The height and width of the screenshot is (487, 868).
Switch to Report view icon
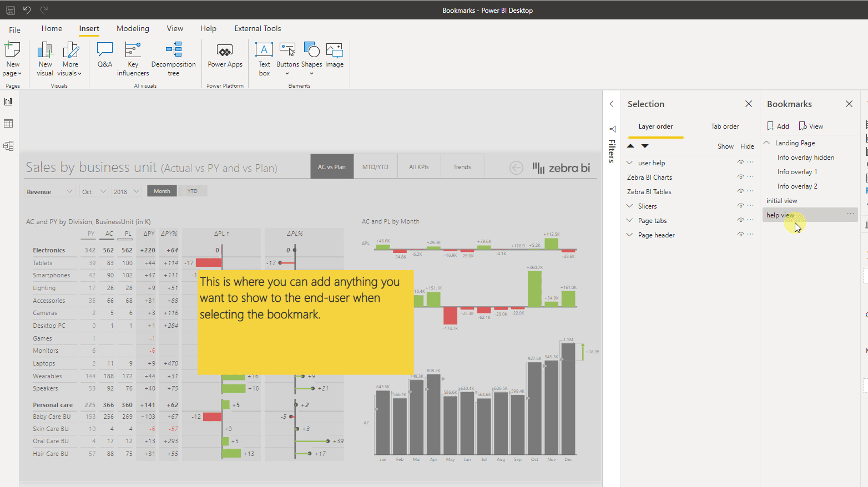click(x=8, y=102)
